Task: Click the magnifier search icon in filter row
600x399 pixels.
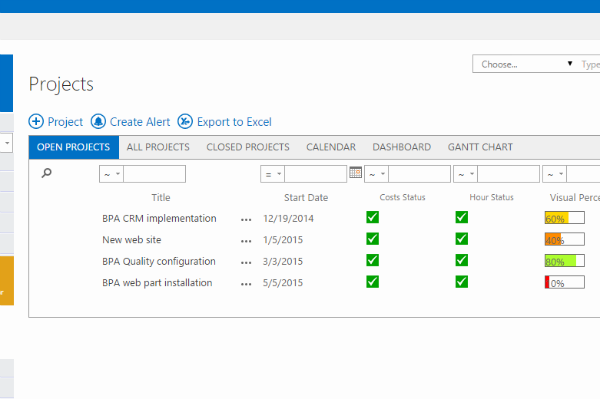Action: 47,173
